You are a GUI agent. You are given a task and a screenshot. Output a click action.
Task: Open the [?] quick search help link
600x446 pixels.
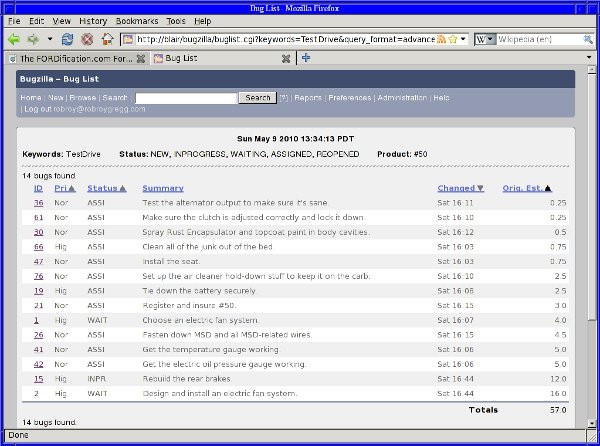(x=284, y=98)
